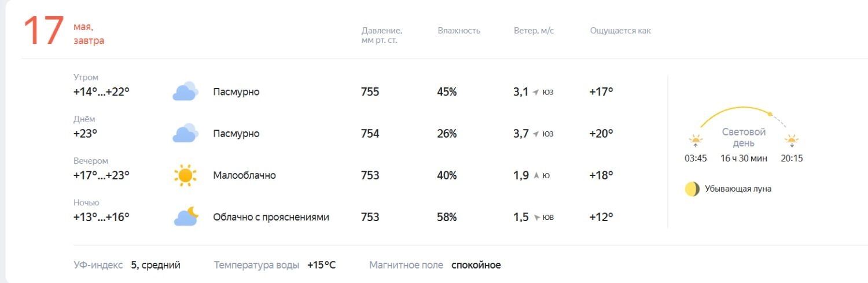Click the "Световой день" arc text
This screenshot has width=868, height=283.
(744, 138)
